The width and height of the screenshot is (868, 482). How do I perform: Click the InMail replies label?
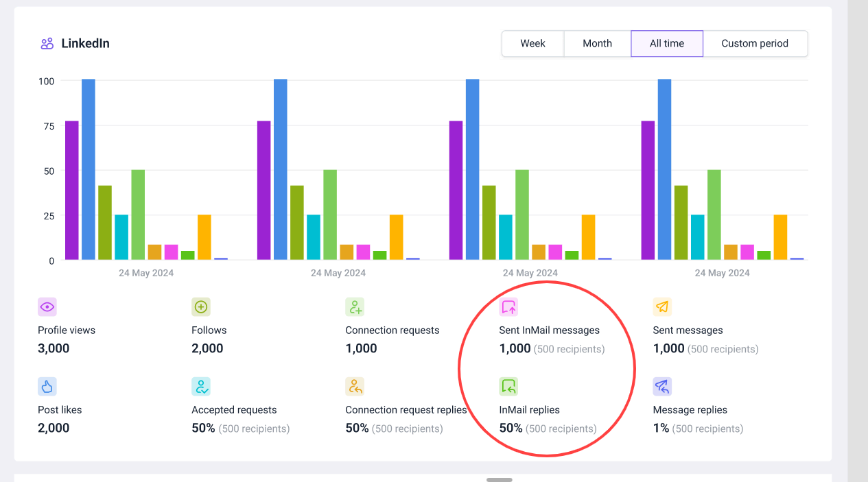[x=530, y=410]
